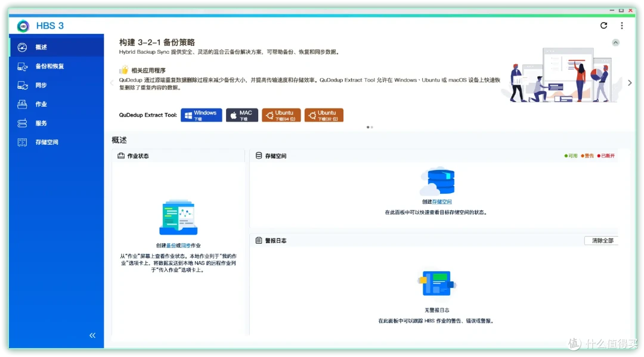Screen dimensions: 644x357
Task: Click the 警报日志 panel header icon
Action: pyautogui.click(x=259, y=240)
